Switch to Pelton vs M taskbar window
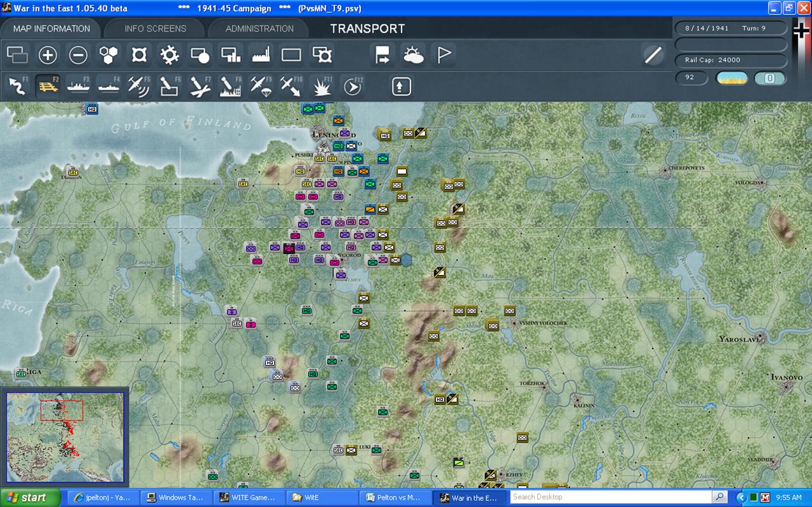This screenshot has width=812, height=507. click(395, 497)
